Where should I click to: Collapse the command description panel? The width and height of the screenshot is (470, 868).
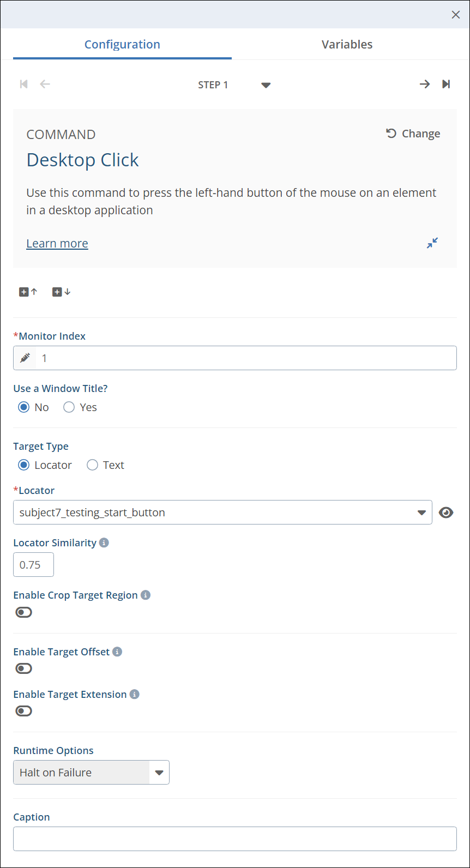point(432,243)
